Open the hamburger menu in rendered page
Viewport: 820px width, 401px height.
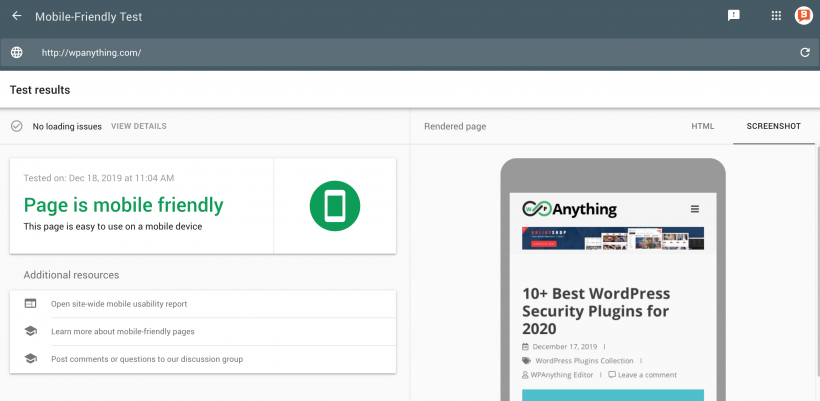click(x=694, y=209)
